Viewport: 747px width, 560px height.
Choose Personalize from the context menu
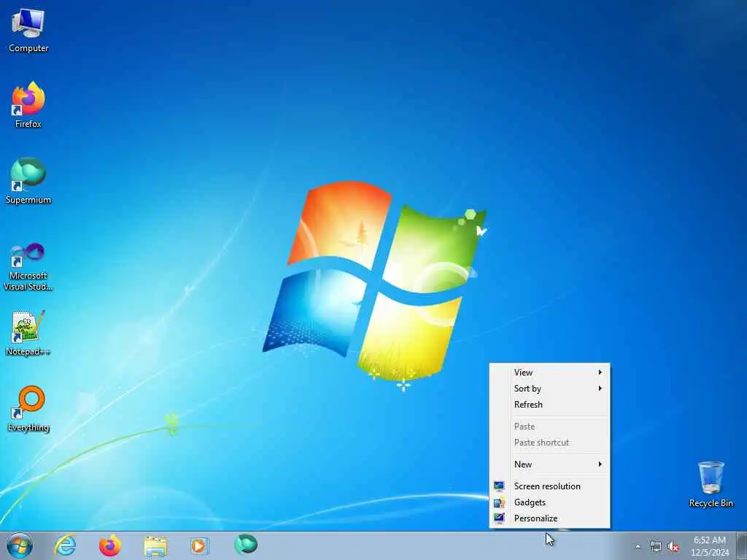click(x=550, y=518)
